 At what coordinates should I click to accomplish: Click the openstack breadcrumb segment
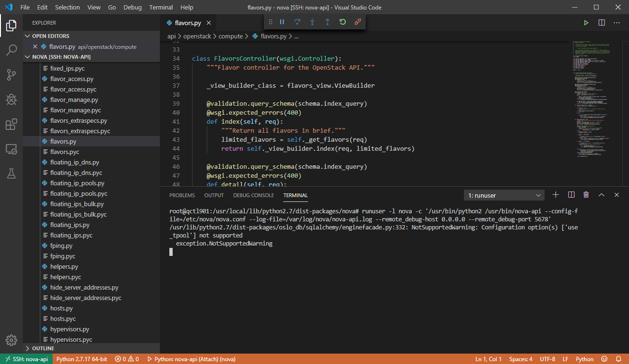tap(197, 36)
